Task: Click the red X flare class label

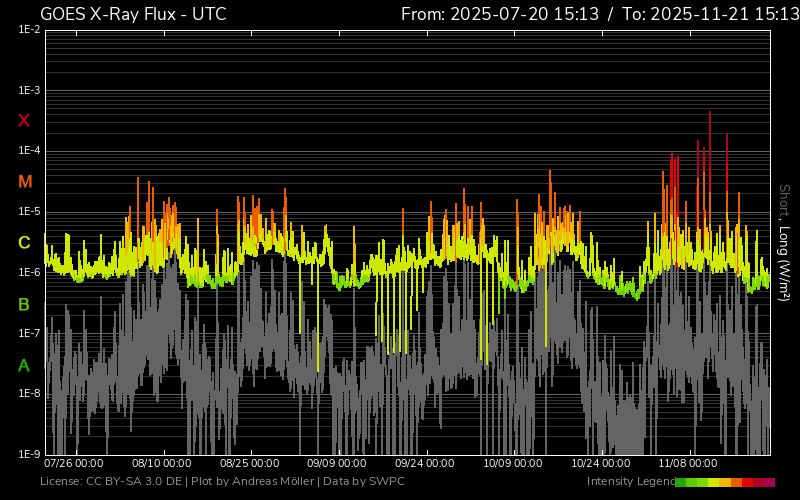Action: click(x=24, y=121)
